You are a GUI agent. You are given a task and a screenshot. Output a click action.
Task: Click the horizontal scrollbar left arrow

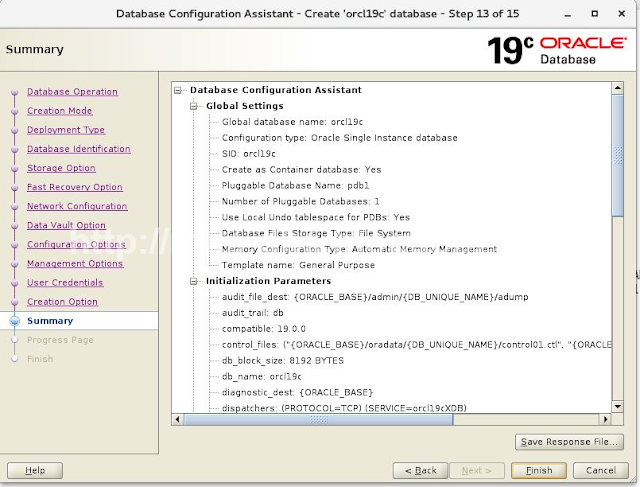[178, 419]
